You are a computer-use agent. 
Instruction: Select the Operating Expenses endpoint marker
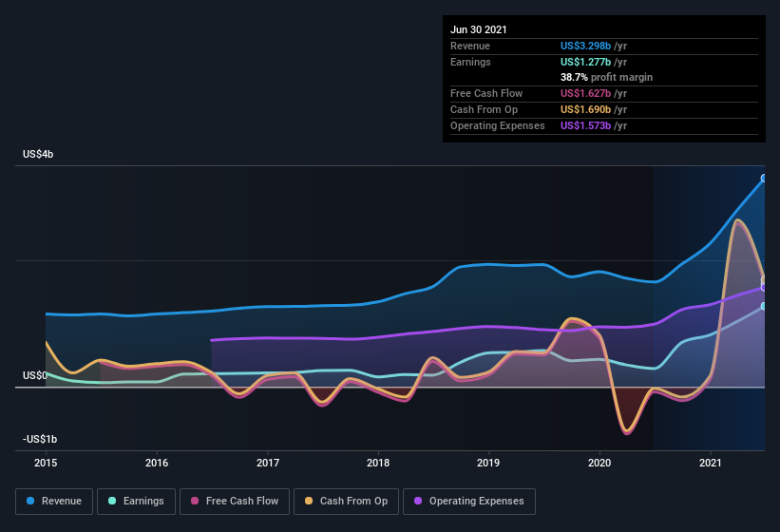pos(764,288)
